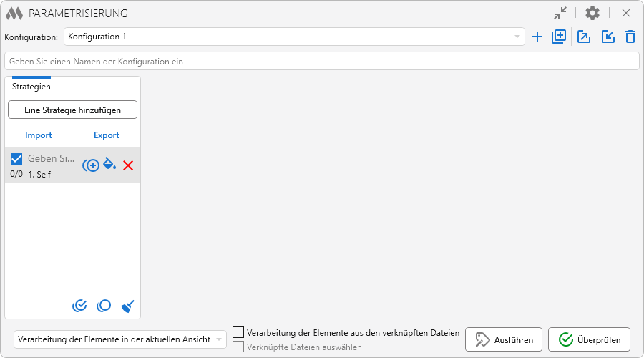Viewport: 644px width, 358px height.
Task: Switch to the Strategien tab
Action: [x=31, y=87]
